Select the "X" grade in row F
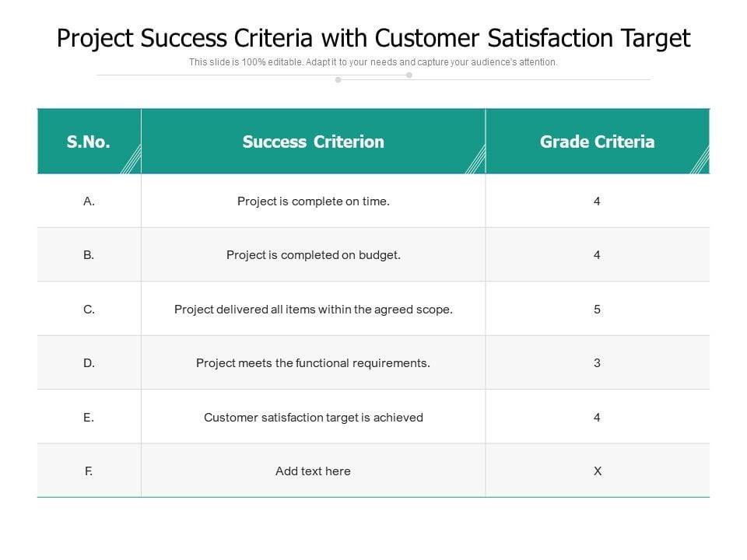The width and height of the screenshot is (747, 560). point(597,471)
